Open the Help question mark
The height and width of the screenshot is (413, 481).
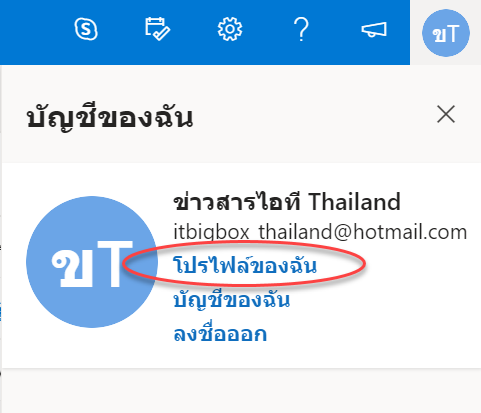(x=301, y=30)
